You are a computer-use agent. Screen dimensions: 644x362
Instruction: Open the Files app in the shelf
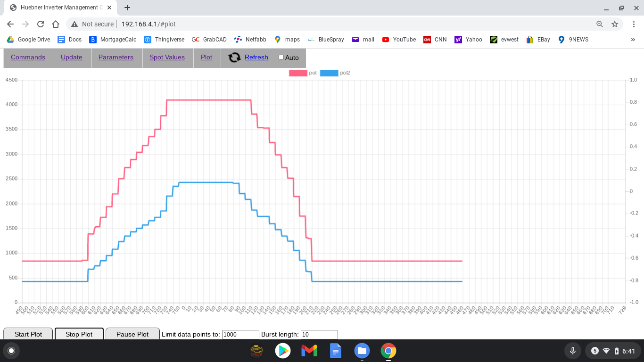(x=362, y=351)
